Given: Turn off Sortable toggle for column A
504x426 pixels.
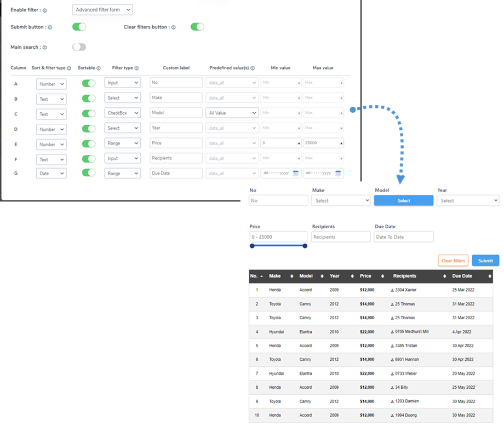Looking at the screenshot, I should pyautogui.click(x=88, y=83).
